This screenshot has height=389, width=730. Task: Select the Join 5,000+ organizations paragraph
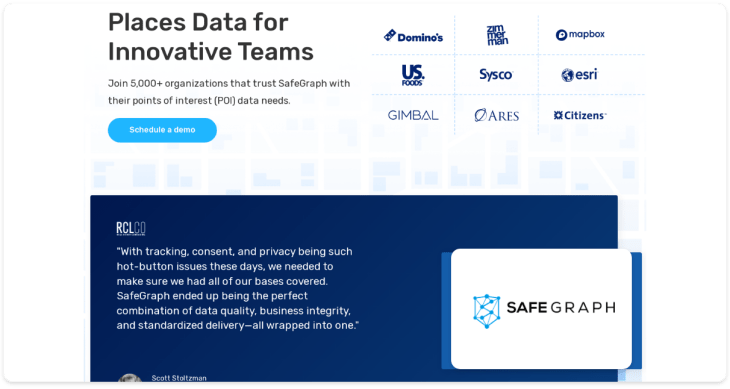229,92
